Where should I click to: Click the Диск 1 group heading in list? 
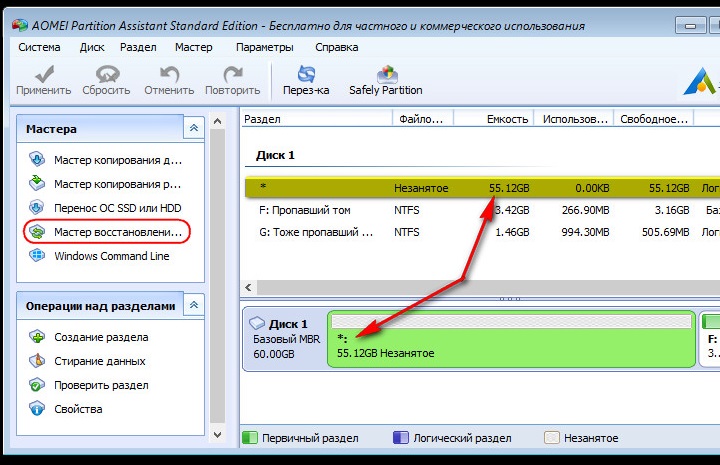[x=275, y=155]
